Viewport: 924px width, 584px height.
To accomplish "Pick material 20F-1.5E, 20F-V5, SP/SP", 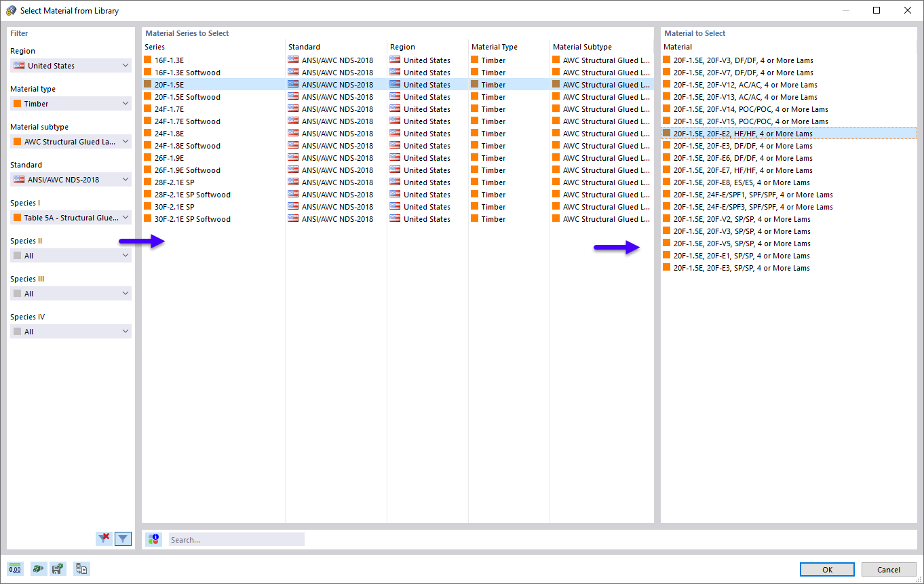I will click(x=789, y=244).
